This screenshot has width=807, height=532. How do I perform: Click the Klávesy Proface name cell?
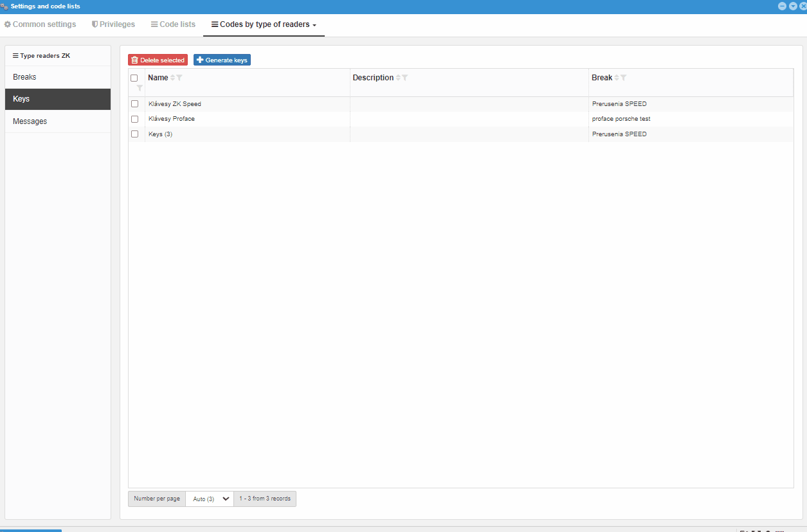tap(248, 119)
